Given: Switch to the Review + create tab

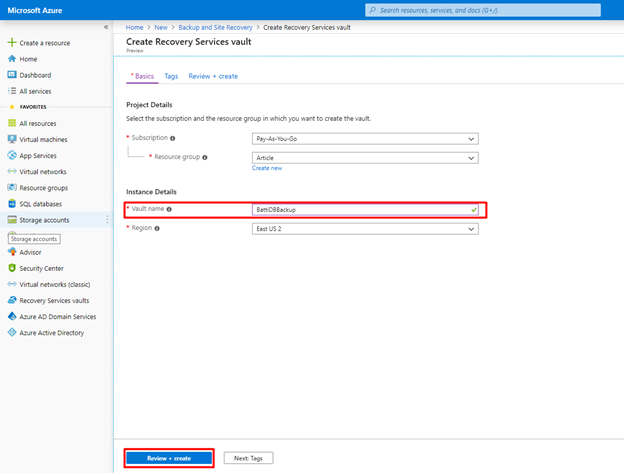Looking at the screenshot, I should pyautogui.click(x=213, y=76).
